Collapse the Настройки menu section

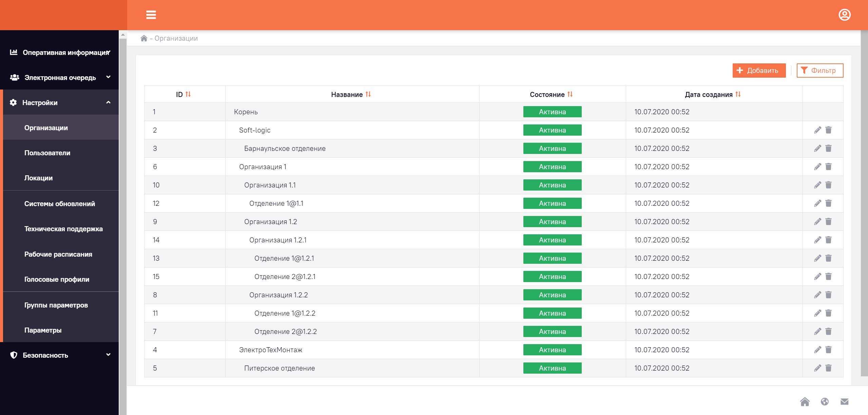(61, 102)
